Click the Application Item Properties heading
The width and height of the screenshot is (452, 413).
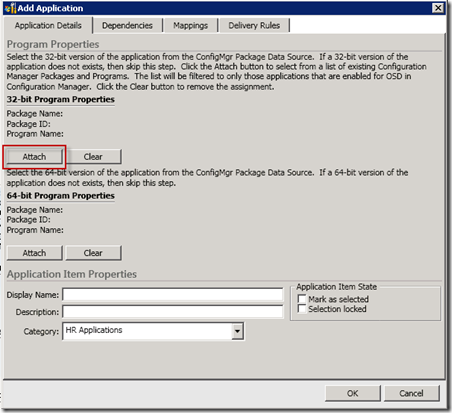[72, 274]
